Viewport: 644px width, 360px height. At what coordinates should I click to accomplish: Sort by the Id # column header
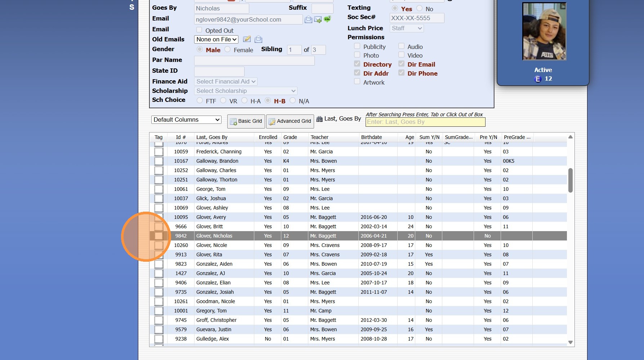181,137
